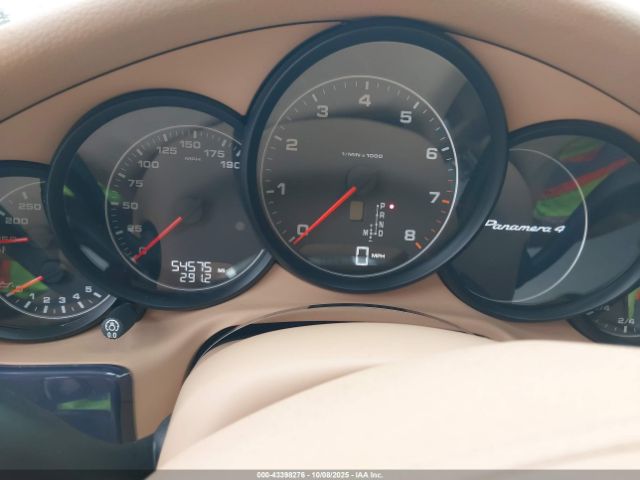The width and height of the screenshot is (640, 480).
Task: Click the 2912 trip meter reading
Action: [194, 278]
